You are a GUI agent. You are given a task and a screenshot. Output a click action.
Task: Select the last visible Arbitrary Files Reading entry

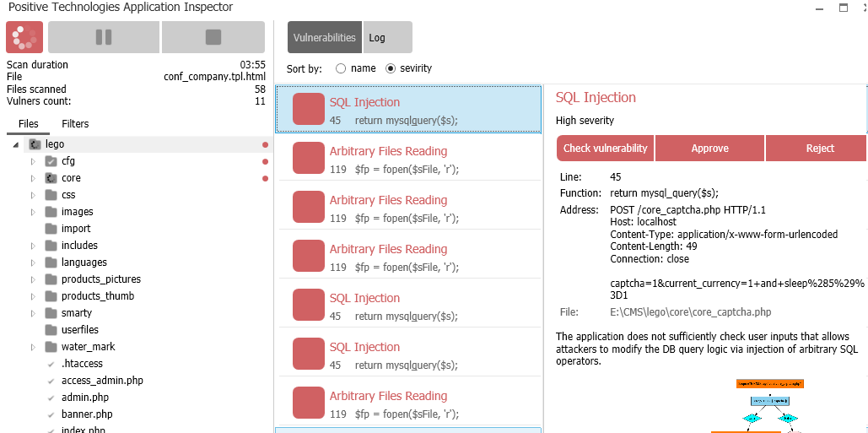pos(408,403)
